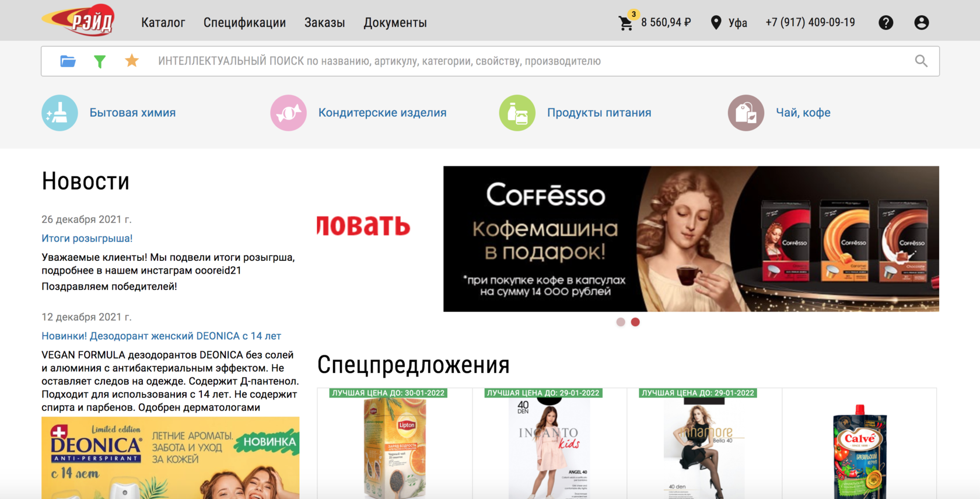980x499 pixels.
Task: Open the Incanto kids tights product
Action: tap(549, 444)
